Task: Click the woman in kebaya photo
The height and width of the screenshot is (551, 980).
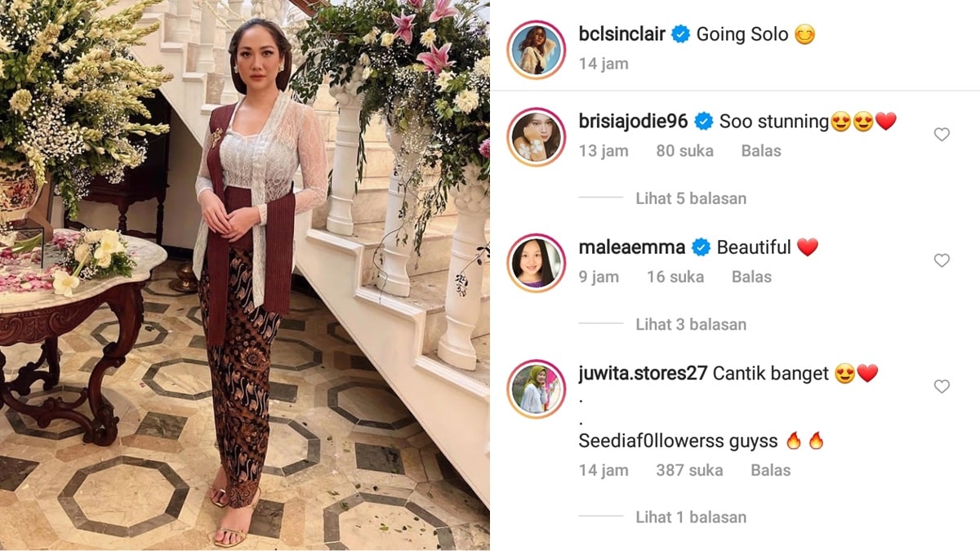Action: click(245, 275)
